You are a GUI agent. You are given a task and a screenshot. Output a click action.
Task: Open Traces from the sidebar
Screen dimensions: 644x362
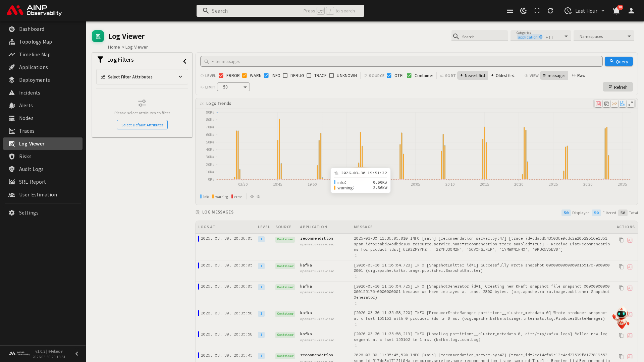[27, 131]
